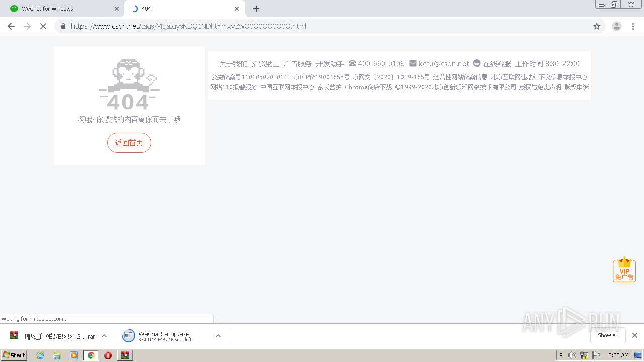
Task: Open Chrome's three-dot menu
Action: [633, 26]
